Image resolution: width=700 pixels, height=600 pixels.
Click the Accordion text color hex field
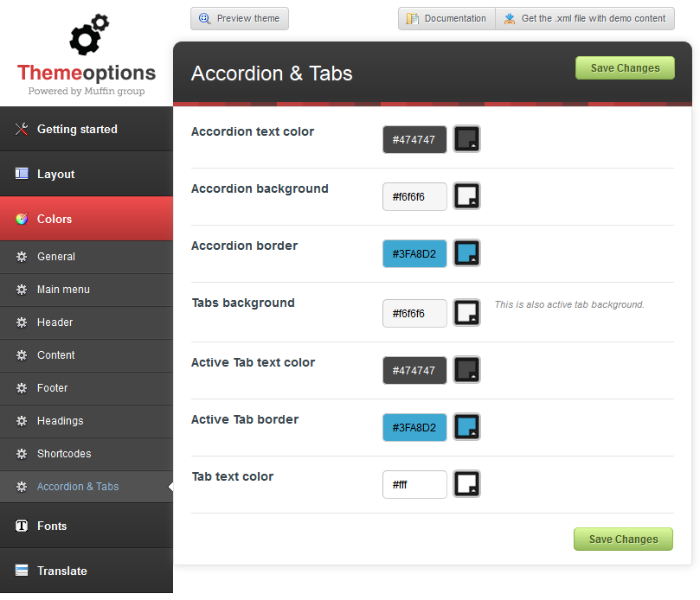tap(414, 139)
